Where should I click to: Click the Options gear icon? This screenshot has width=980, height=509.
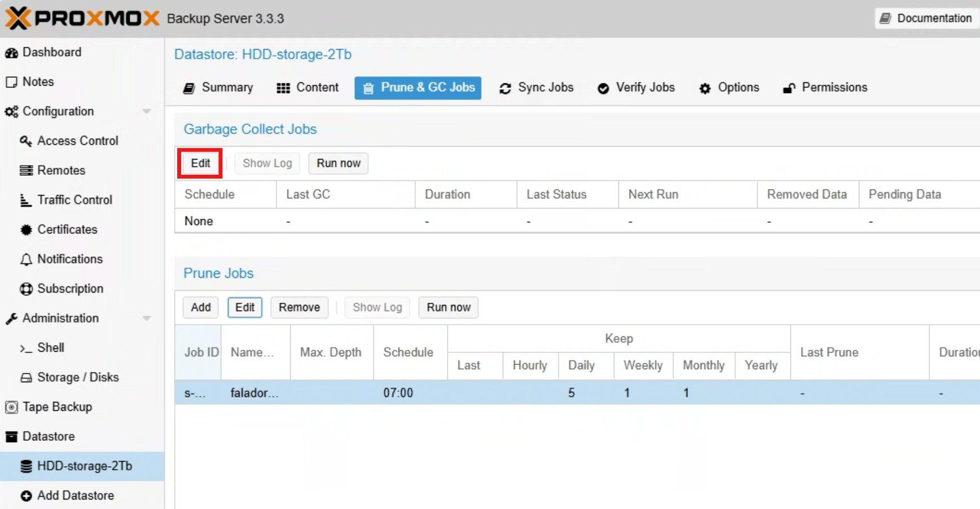pos(705,88)
